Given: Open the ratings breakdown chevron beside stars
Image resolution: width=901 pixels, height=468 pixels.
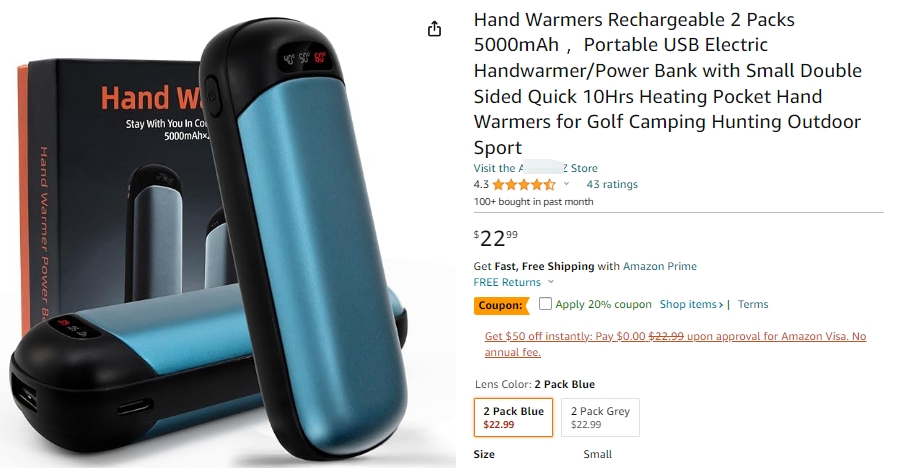Looking at the screenshot, I should click(566, 184).
